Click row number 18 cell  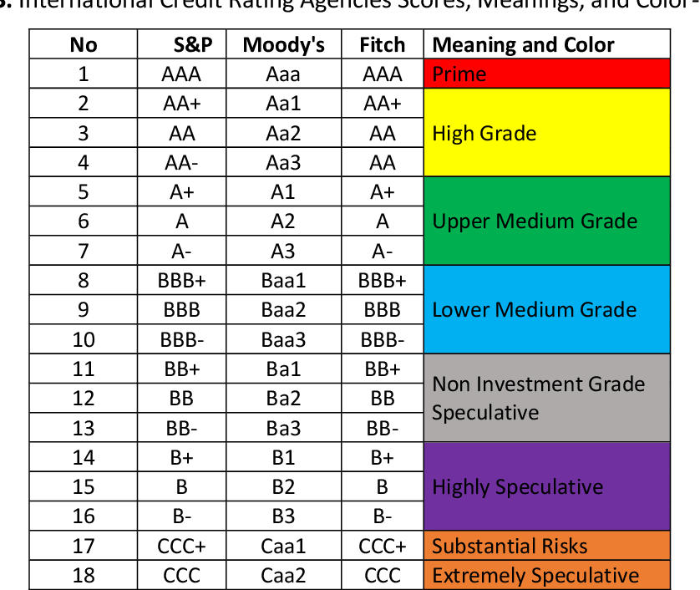pos(84,575)
